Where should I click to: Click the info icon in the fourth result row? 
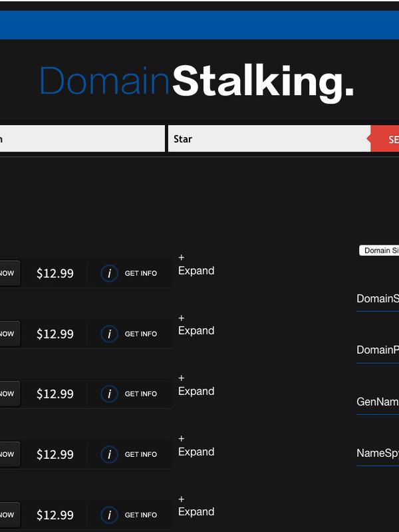tap(109, 454)
